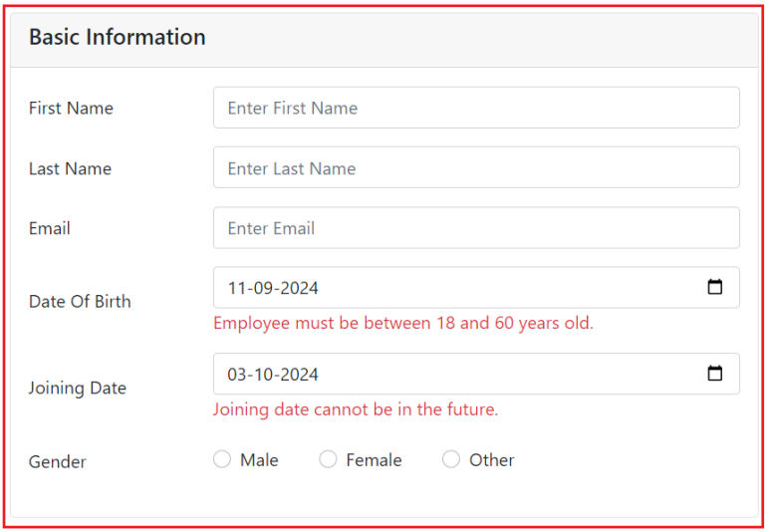Select the year segment of Joining Date
This screenshot has height=532, width=765.
pos(298,376)
